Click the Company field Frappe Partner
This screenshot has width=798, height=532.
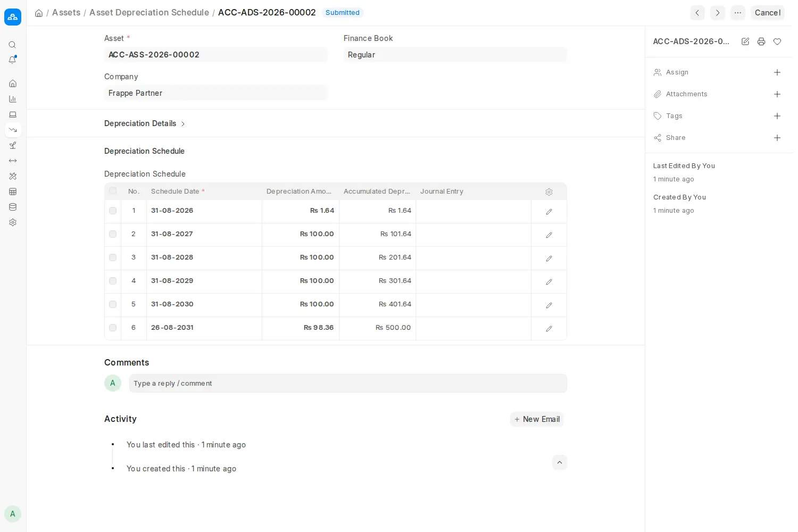(x=216, y=93)
